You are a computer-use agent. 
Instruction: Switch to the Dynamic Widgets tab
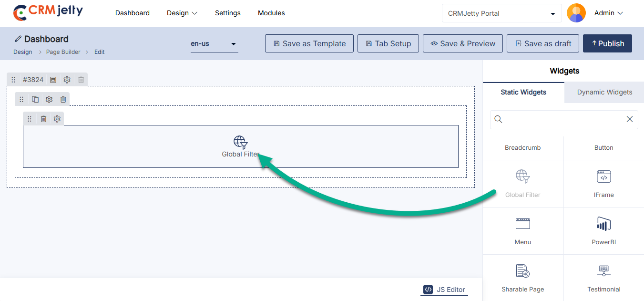[x=604, y=92]
